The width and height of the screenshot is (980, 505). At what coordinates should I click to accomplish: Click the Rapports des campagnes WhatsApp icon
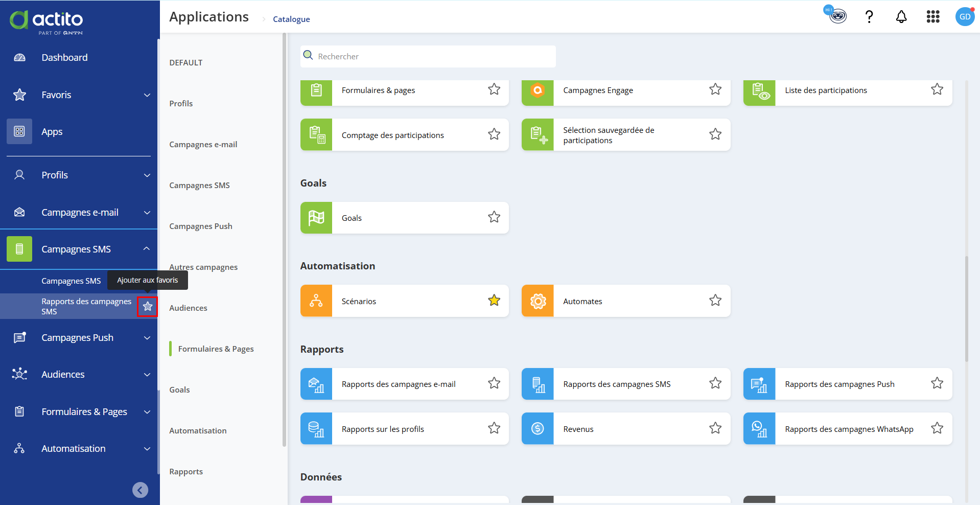pyautogui.click(x=759, y=428)
